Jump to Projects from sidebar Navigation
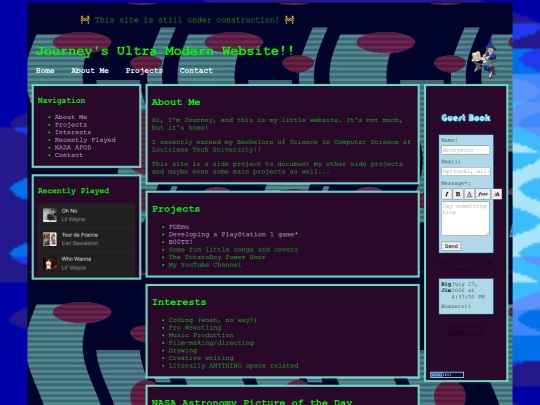 71,125
